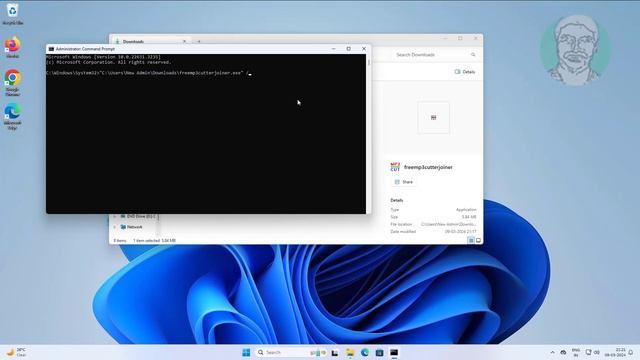This screenshot has height=360, width=640.
Task: Open the weather widget in the taskbar
Action: click(x=16, y=352)
